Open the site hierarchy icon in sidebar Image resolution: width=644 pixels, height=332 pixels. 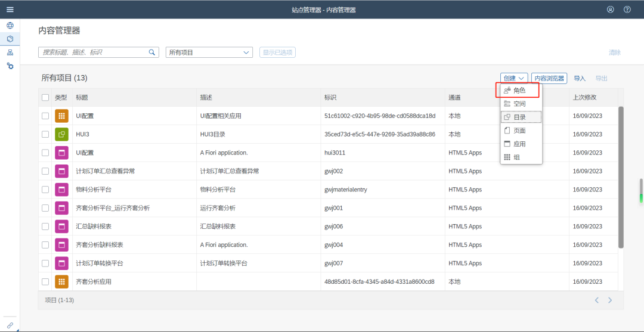tap(10, 52)
